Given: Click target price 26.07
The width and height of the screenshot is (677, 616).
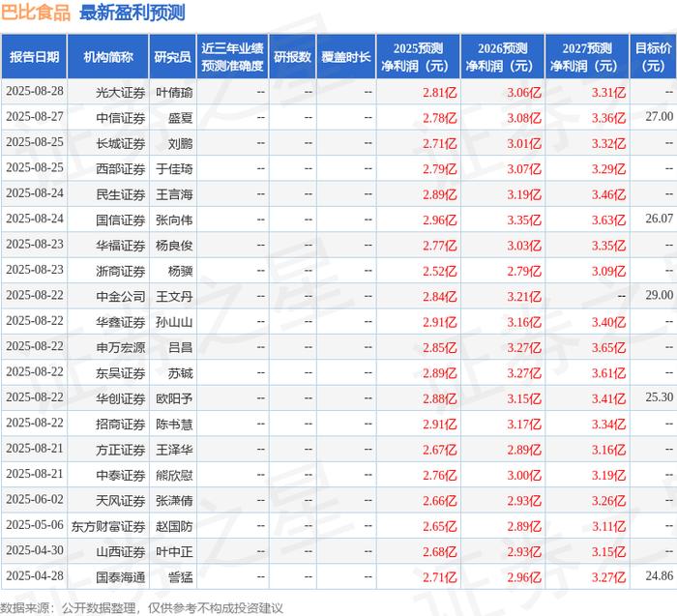Looking at the screenshot, I should [x=660, y=219].
